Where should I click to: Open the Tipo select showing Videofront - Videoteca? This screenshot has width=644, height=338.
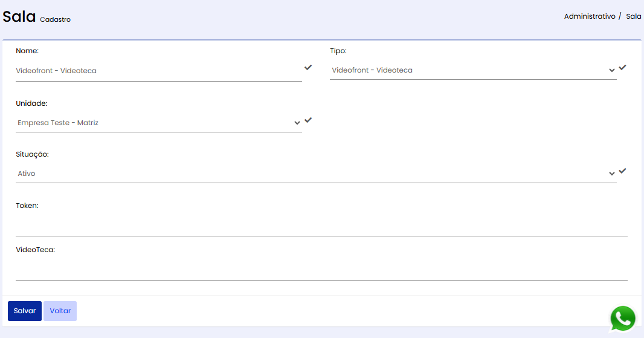[x=473, y=70]
